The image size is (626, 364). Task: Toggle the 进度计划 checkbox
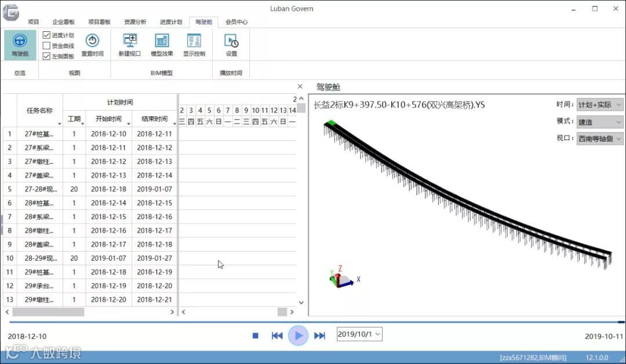pyautogui.click(x=46, y=35)
